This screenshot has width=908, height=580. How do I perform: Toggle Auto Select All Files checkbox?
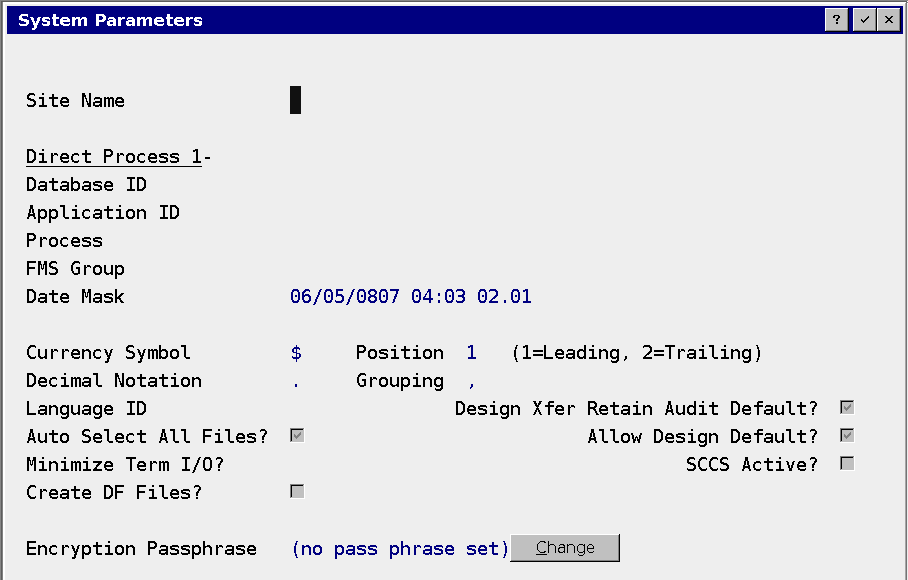(297, 435)
